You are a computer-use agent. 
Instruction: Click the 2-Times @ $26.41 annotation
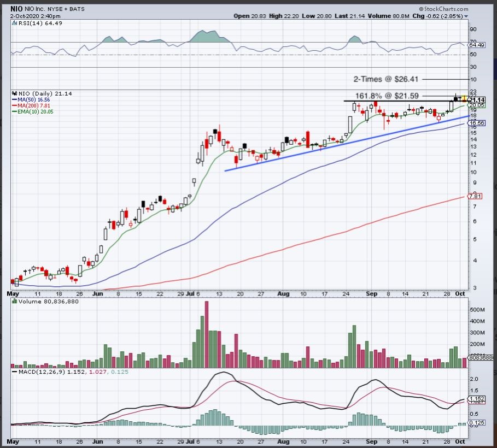tap(386, 79)
